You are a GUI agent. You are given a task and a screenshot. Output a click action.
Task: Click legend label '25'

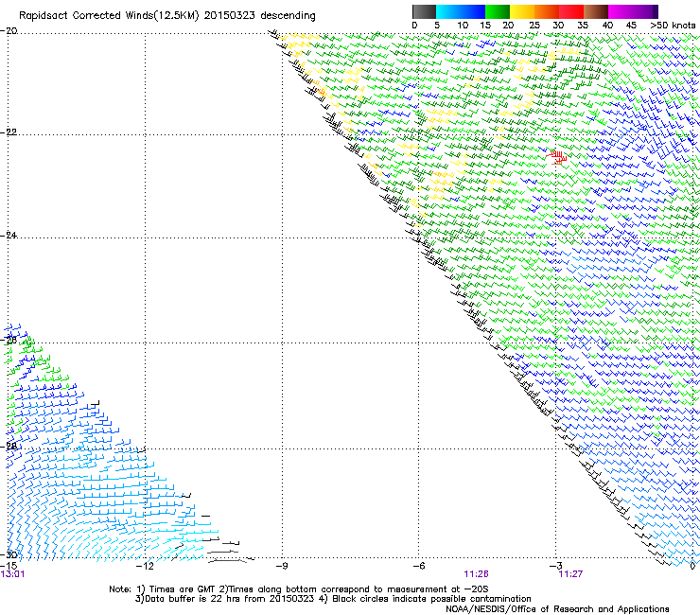click(534, 26)
